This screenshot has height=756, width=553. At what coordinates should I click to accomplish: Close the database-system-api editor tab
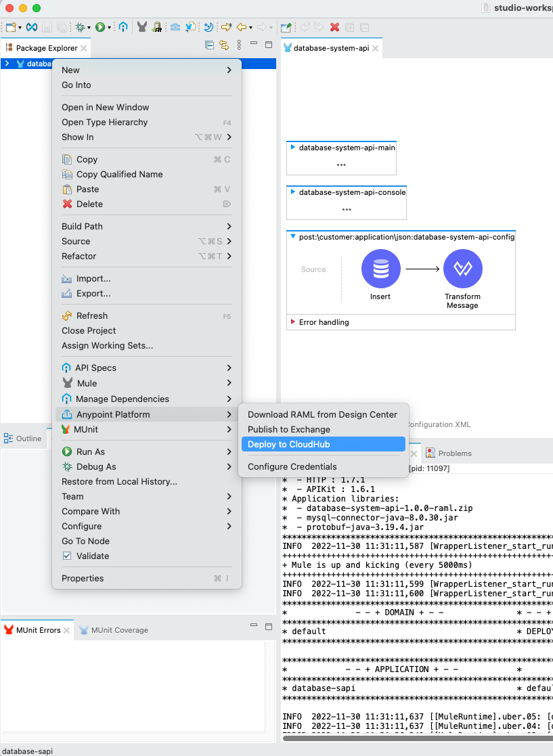pos(375,49)
